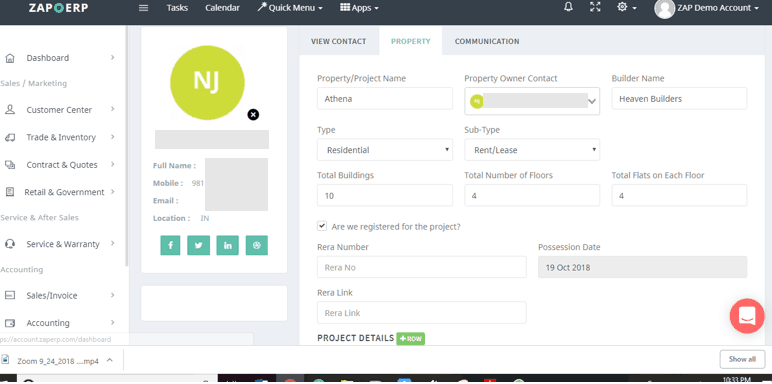Viewport: 772px width, 384px height.
Task: Click the Total Number of Floors field
Action: coord(532,195)
